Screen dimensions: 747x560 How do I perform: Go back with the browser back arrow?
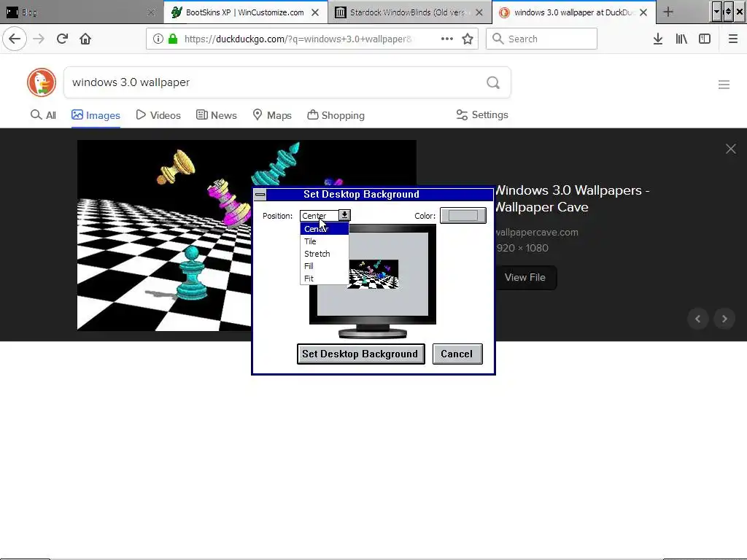pos(15,39)
